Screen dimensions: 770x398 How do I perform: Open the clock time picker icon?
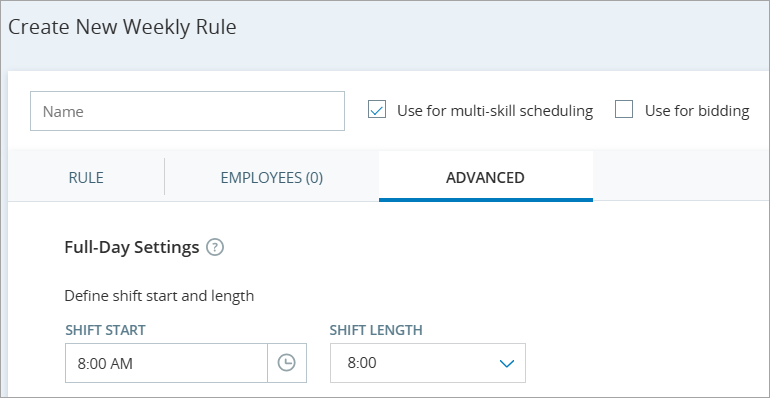pos(287,363)
